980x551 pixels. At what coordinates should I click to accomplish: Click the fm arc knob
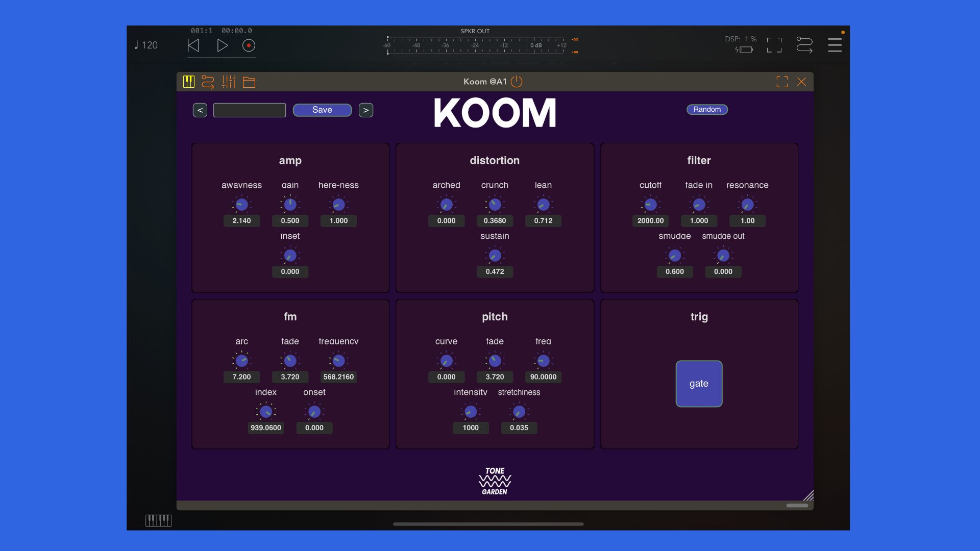pyautogui.click(x=242, y=361)
